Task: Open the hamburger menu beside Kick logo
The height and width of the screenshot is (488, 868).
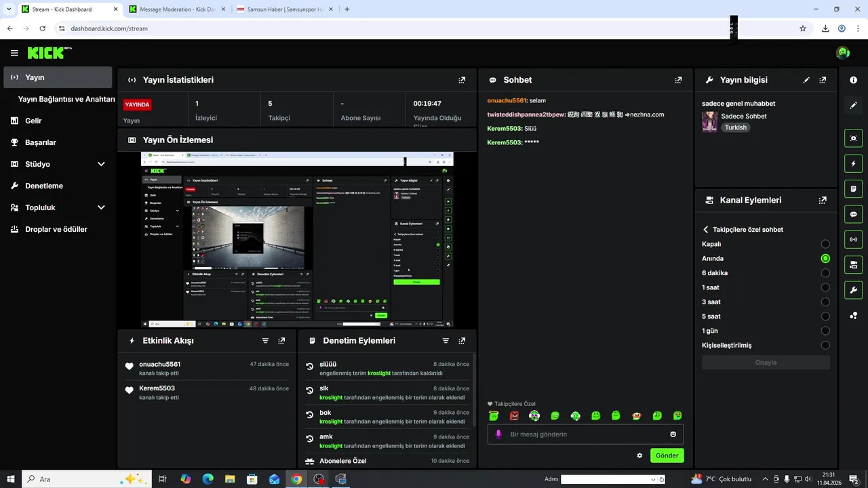Action: point(14,53)
